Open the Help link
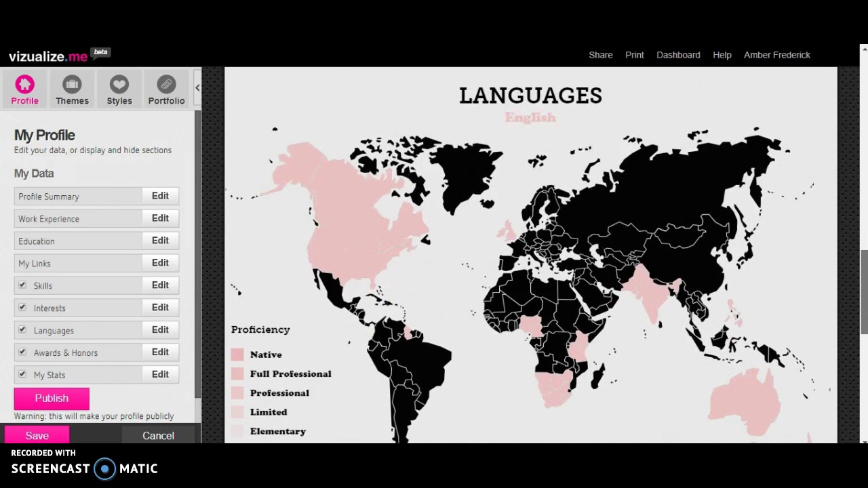 pos(722,55)
